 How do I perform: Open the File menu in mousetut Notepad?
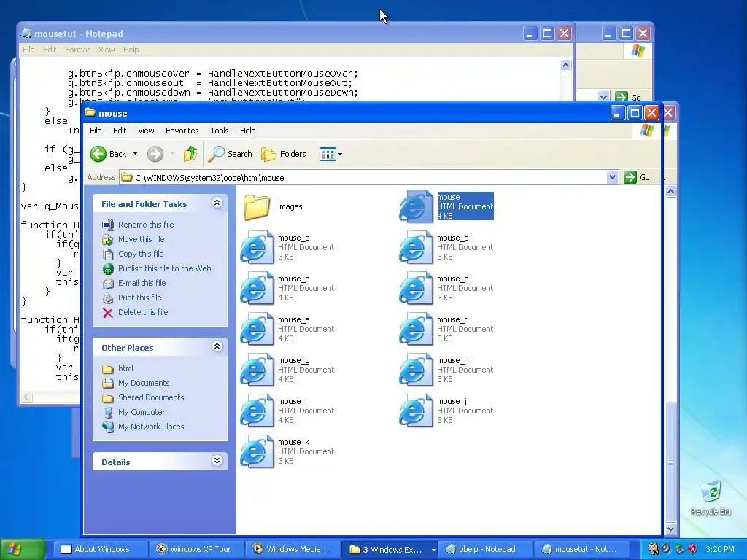pyautogui.click(x=28, y=50)
